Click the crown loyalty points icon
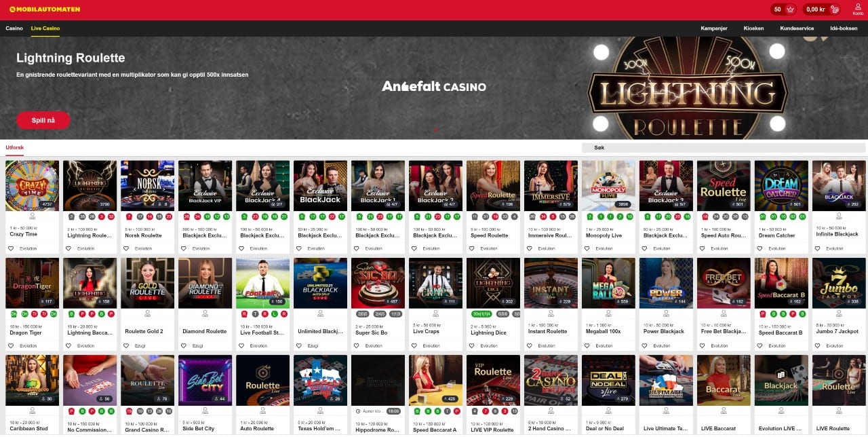The image size is (868, 437). coord(791,9)
